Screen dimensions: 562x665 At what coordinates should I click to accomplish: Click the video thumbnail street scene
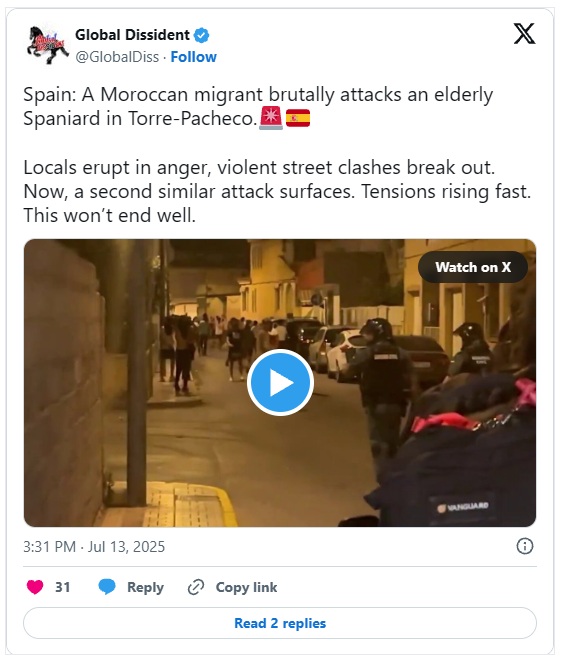tap(280, 383)
